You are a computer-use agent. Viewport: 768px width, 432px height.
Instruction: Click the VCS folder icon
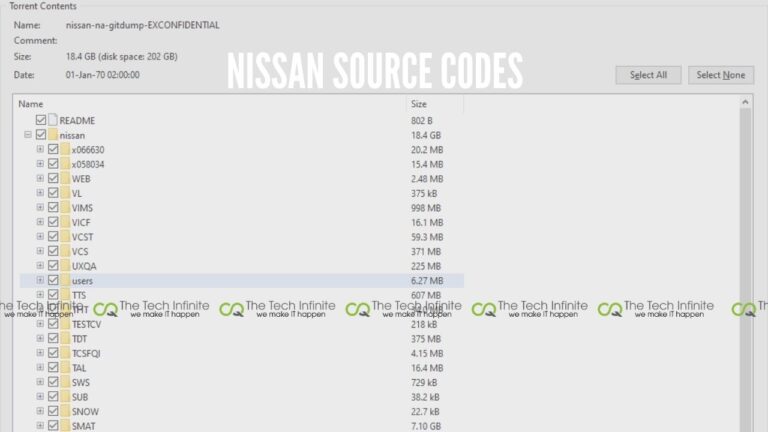click(65, 251)
